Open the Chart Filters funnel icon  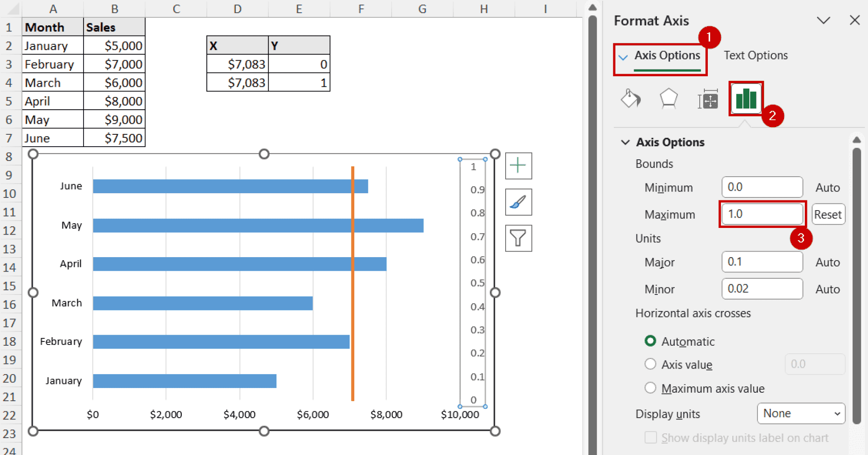tap(518, 238)
